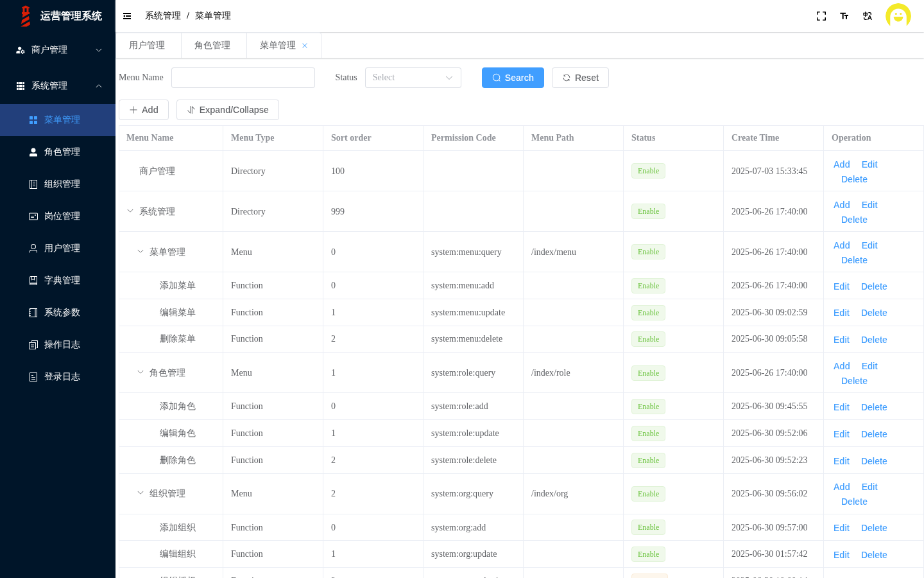Click Delete link for 删除角色 row
The height and width of the screenshot is (578, 924).
click(x=874, y=461)
